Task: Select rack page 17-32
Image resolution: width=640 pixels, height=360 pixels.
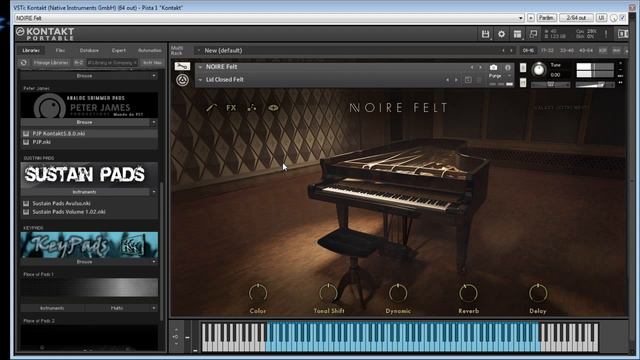Action: pos(547,51)
